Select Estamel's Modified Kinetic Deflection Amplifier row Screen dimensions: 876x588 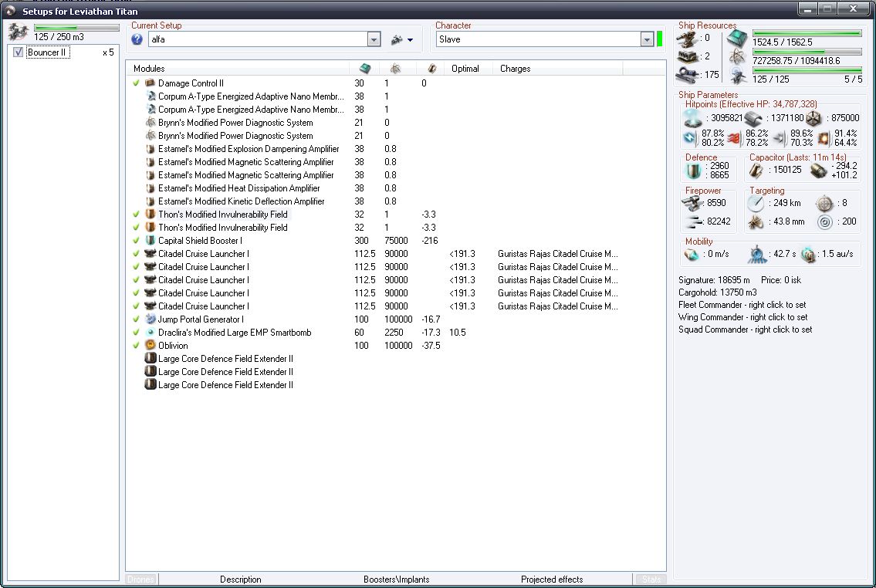[x=241, y=201]
